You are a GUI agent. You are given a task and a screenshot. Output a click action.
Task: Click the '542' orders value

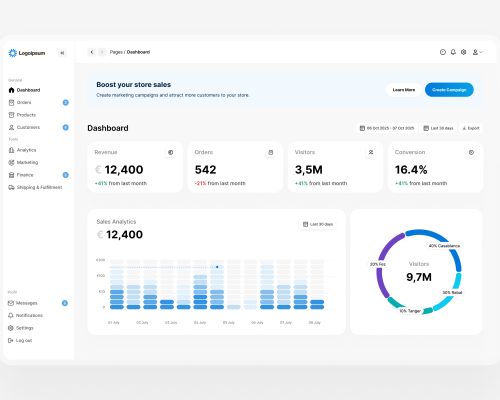206,170
